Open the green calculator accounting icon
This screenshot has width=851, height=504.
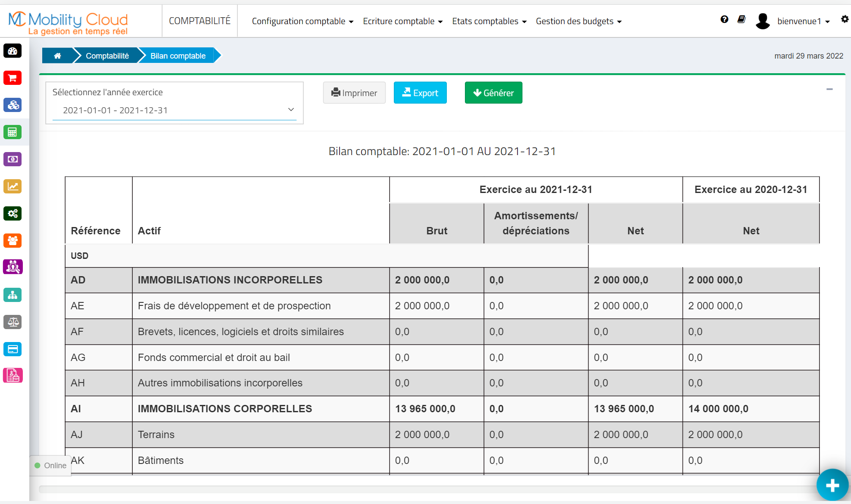[12, 132]
